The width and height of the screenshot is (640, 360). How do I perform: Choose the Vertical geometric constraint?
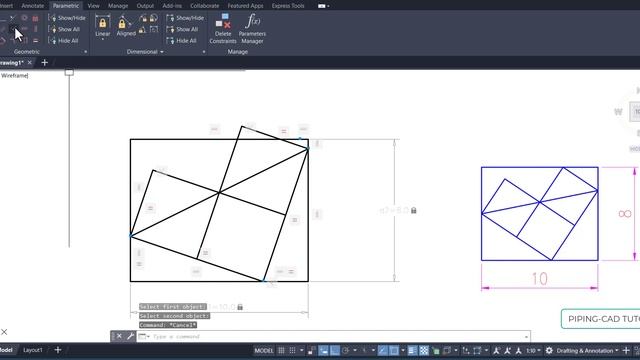(36, 29)
